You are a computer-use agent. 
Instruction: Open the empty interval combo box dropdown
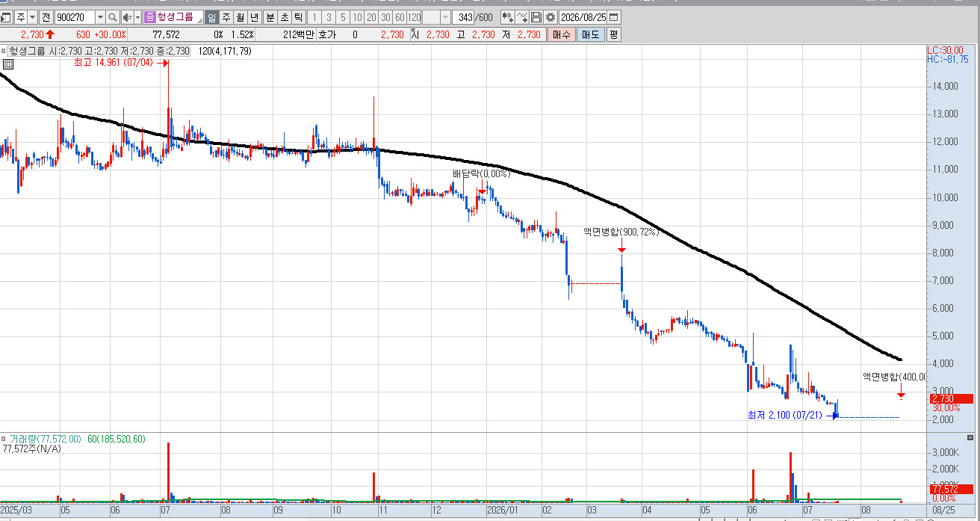point(446,17)
